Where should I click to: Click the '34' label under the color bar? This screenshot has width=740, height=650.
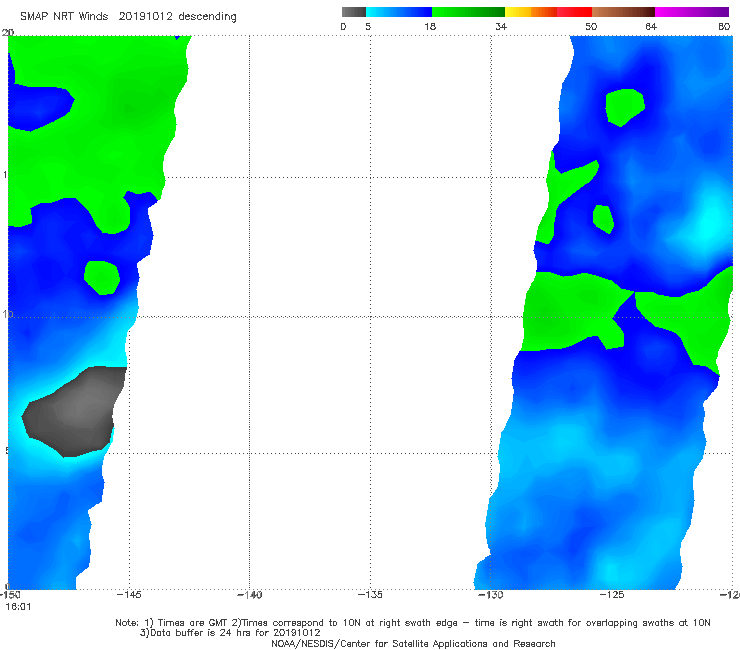point(501,26)
